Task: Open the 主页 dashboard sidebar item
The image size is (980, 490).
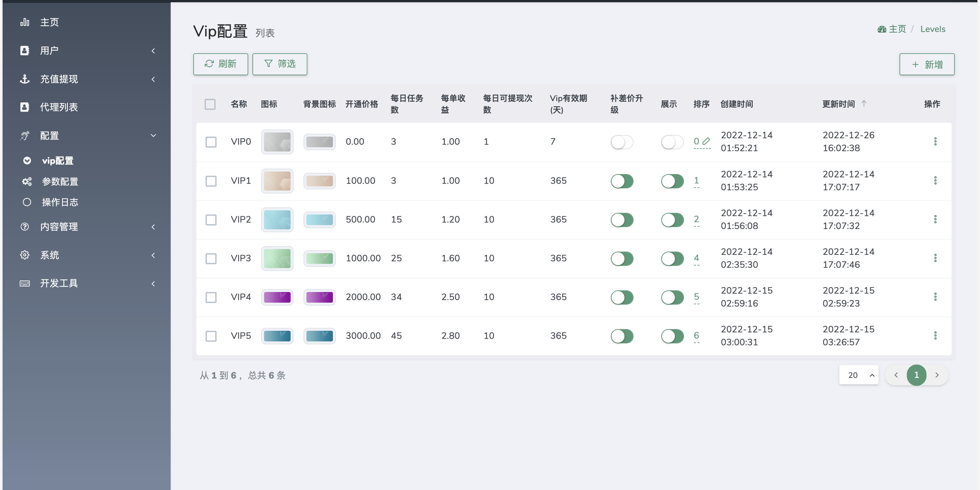Action: [86, 22]
